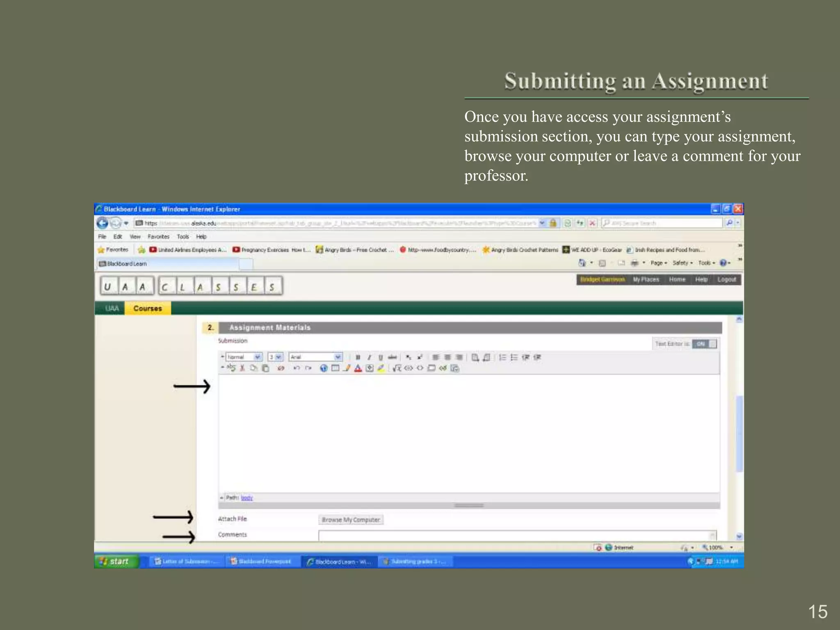Image resolution: width=840 pixels, height=630 pixels.
Task: Apply superscript formatting
Action: click(x=420, y=357)
